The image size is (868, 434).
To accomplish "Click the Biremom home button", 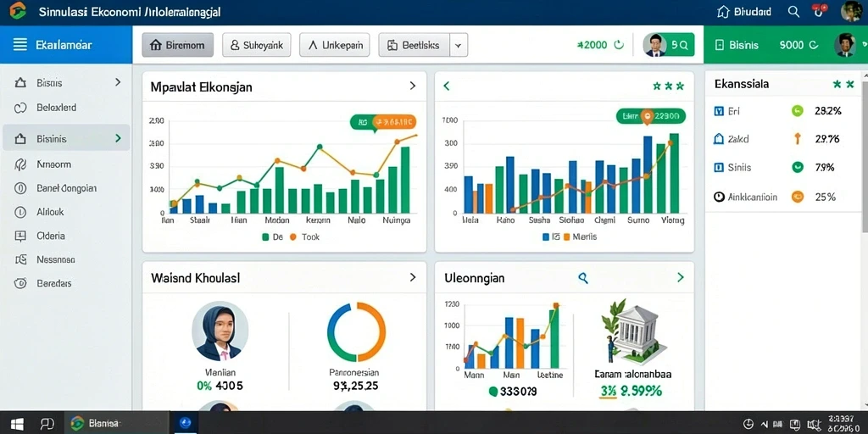I will pos(177,46).
